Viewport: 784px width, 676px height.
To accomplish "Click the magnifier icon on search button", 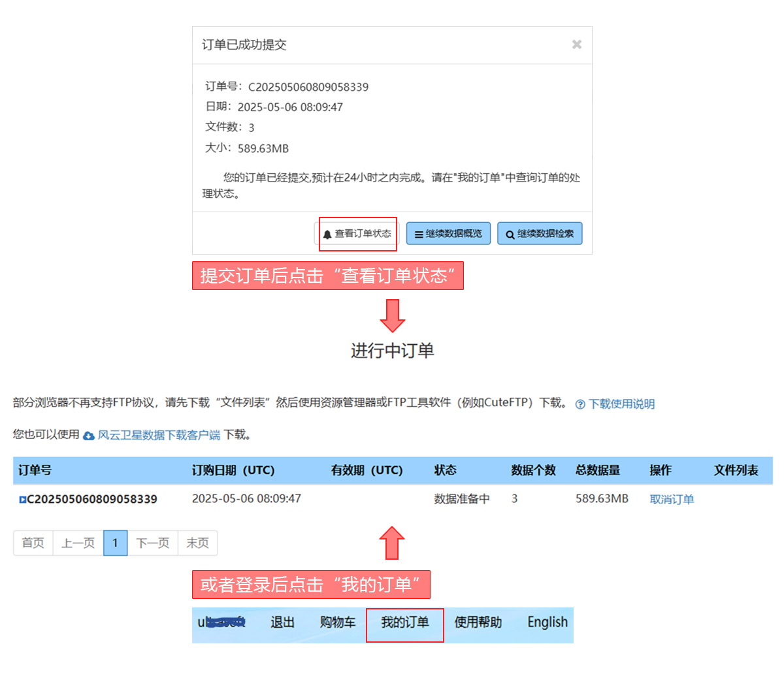I will 510,234.
